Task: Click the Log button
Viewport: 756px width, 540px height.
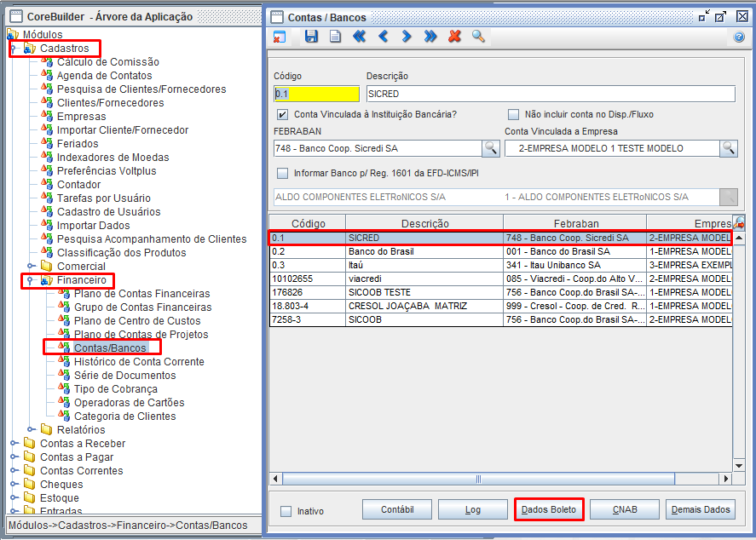Action: tap(472, 509)
